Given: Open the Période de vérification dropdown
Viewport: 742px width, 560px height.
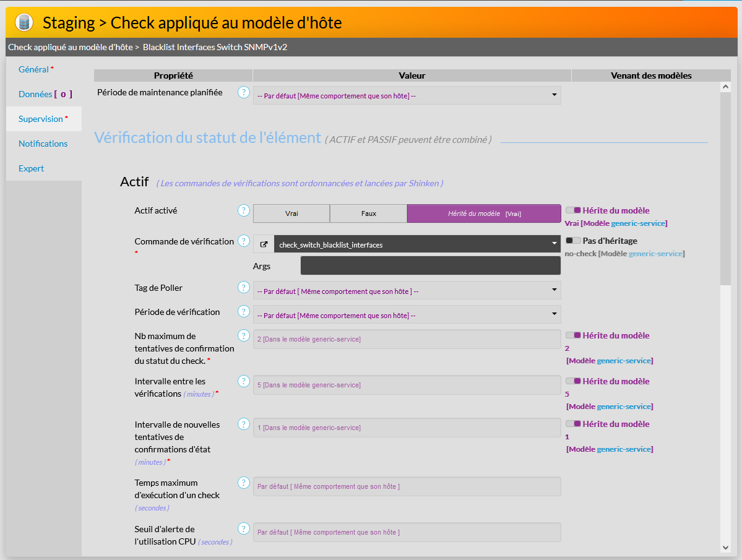Looking at the screenshot, I should tap(407, 315).
